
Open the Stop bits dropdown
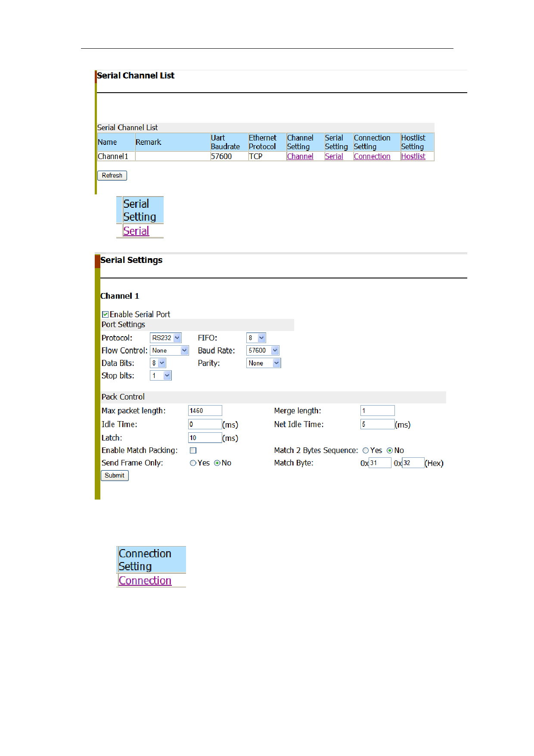[161, 375]
